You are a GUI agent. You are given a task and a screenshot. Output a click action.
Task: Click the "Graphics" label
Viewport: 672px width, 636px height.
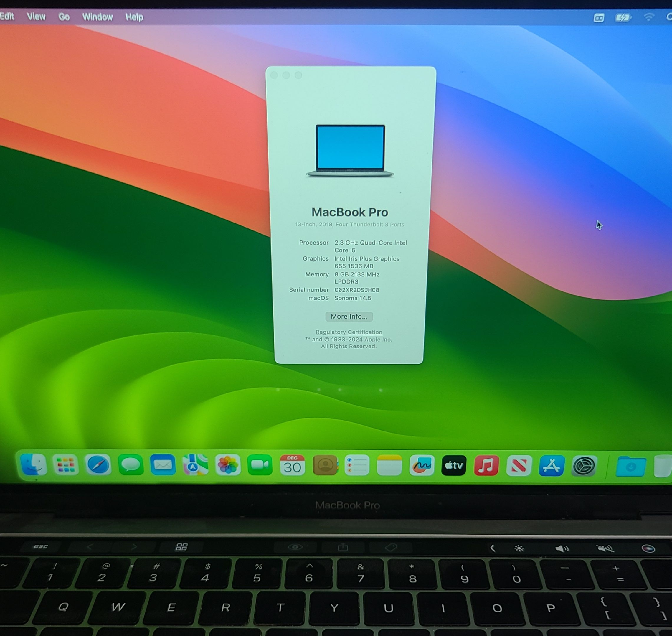(x=316, y=259)
